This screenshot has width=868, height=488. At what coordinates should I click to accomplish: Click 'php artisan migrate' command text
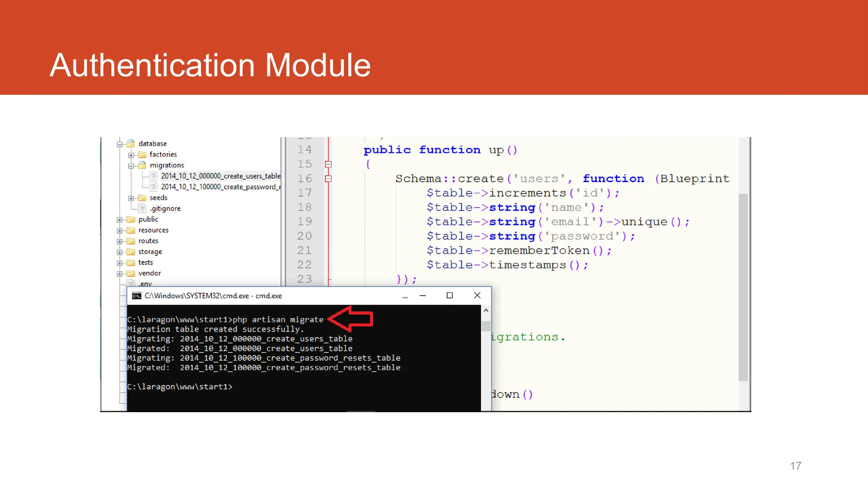(x=278, y=320)
